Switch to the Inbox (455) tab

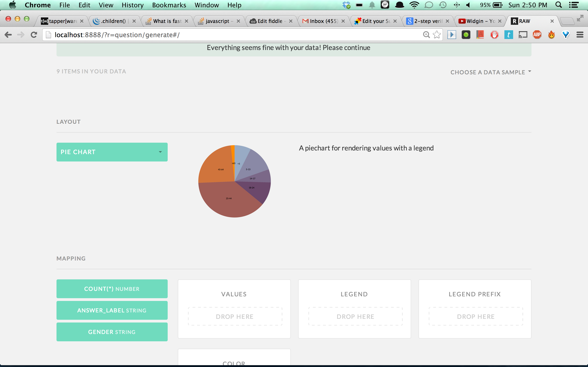coord(323,21)
